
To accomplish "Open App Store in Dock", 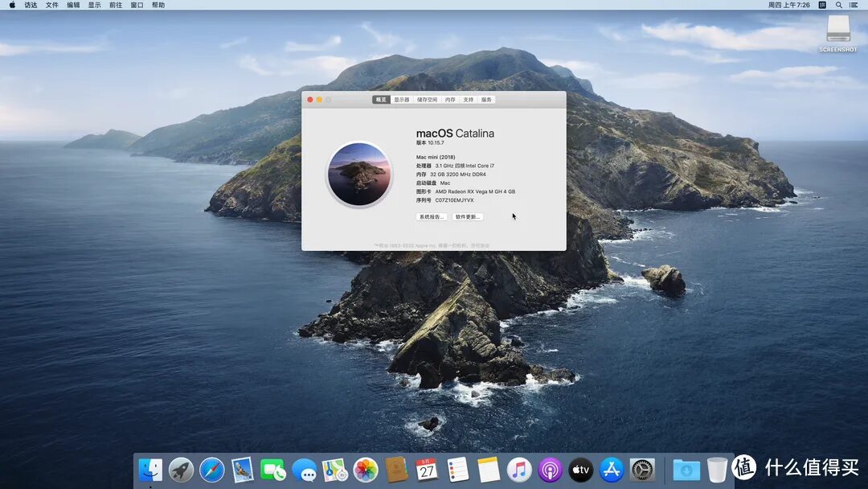I will tap(611, 471).
